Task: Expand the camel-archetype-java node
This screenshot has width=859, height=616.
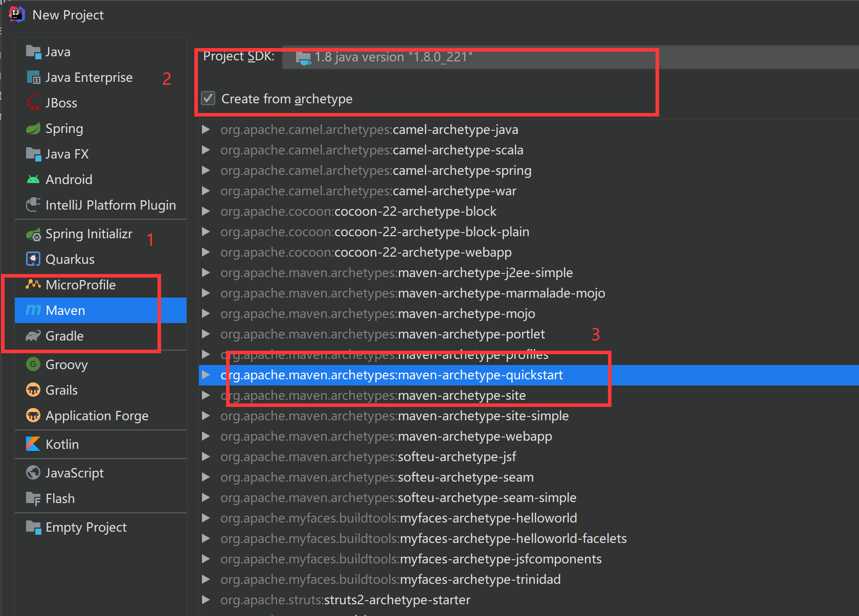Action: pos(206,129)
